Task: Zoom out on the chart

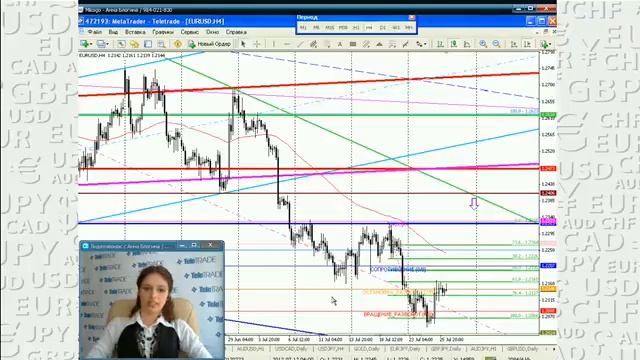Action: [x=497, y=44]
